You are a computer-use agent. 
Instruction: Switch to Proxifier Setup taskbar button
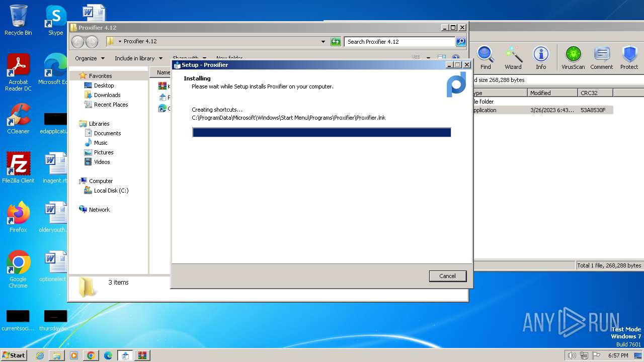(125, 355)
